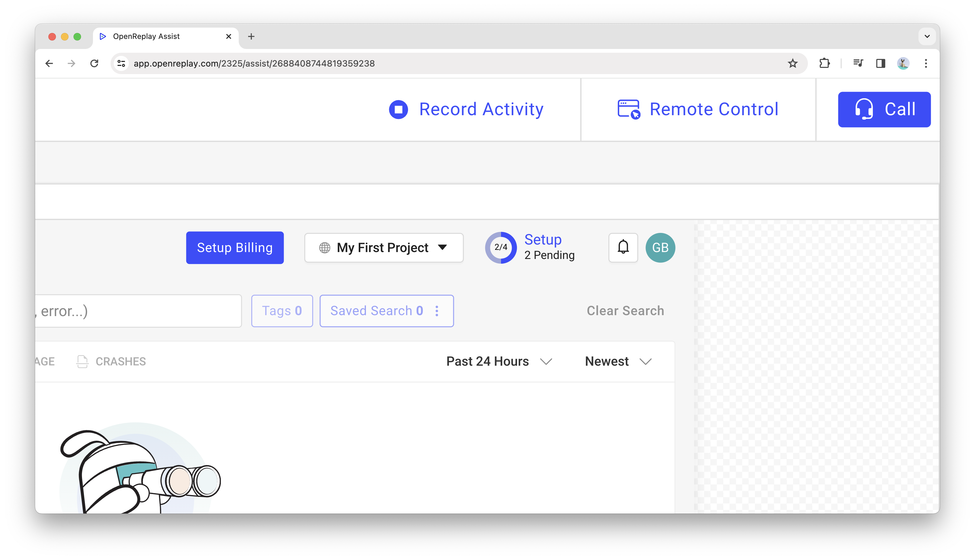Click the Remote Control screen icon
Screen dimensions: 975x560
pyautogui.click(x=629, y=110)
